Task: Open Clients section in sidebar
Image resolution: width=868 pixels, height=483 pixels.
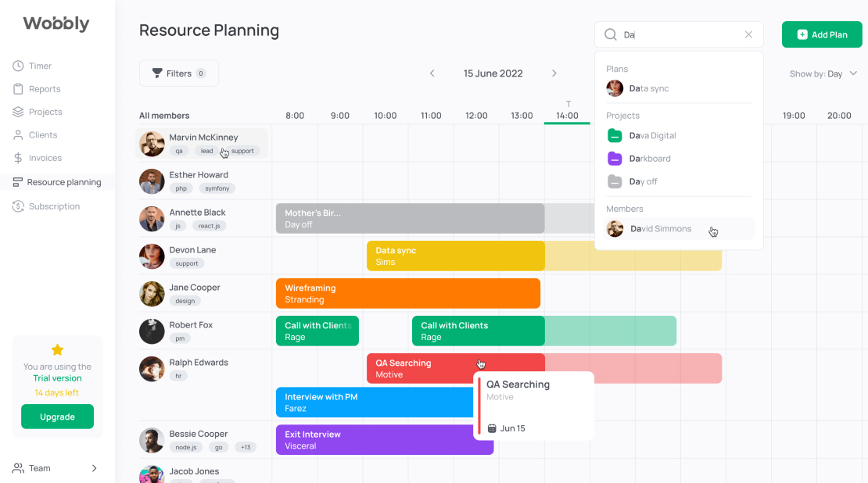Action: pyautogui.click(x=35, y=135)
